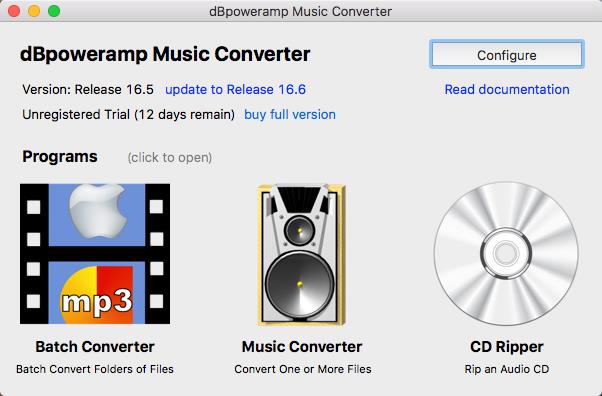This screenshot has width=602, height=396.
Task: Open the Batch Converter film-strip icon
Action: click(x=95, y=254)
